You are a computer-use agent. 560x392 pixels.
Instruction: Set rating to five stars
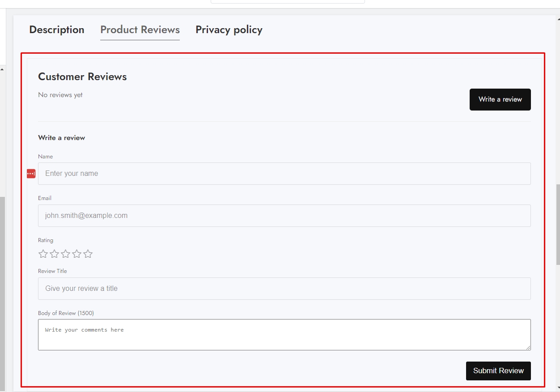(88, 254)
